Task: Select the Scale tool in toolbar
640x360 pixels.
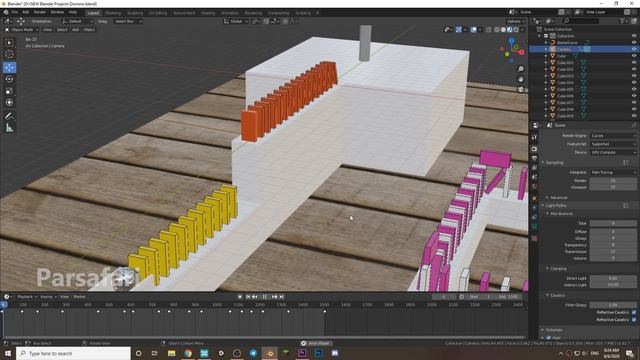Action: coord(9,91)
